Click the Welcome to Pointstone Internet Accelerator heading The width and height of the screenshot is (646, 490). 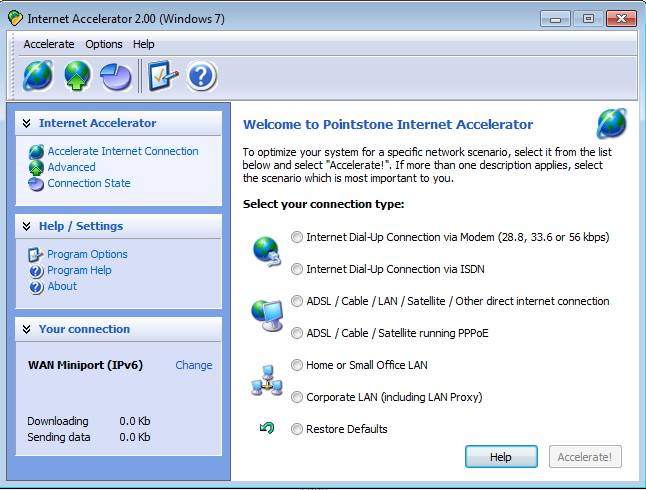(x=388, y=124)
